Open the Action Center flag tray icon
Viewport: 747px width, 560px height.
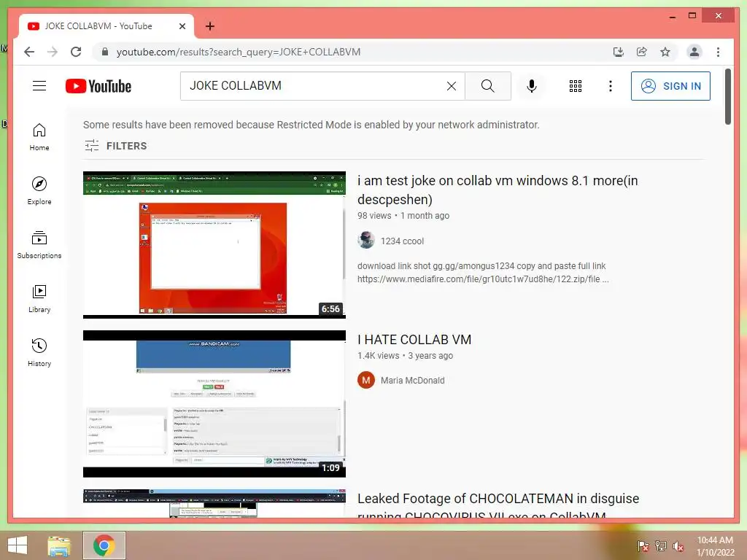click(643, 545)
